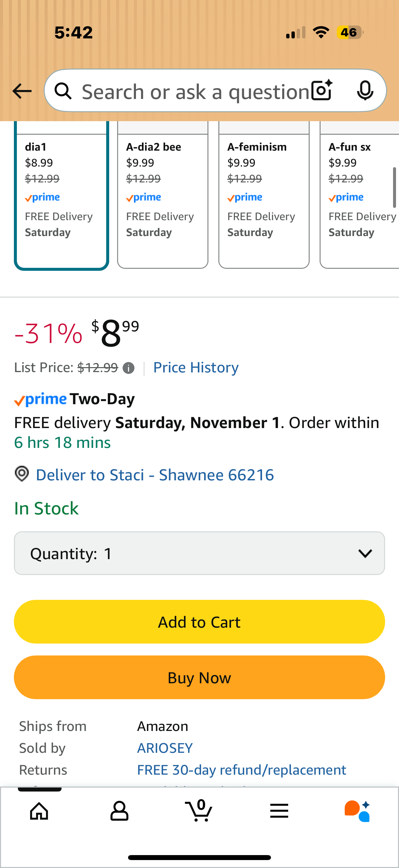Focus the search or ask a question field
Screen dimensions: 399x868
click(x=195, y=92)
